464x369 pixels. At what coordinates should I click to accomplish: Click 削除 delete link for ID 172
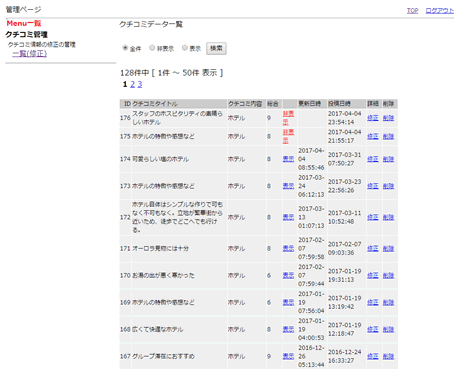(388, 217)
